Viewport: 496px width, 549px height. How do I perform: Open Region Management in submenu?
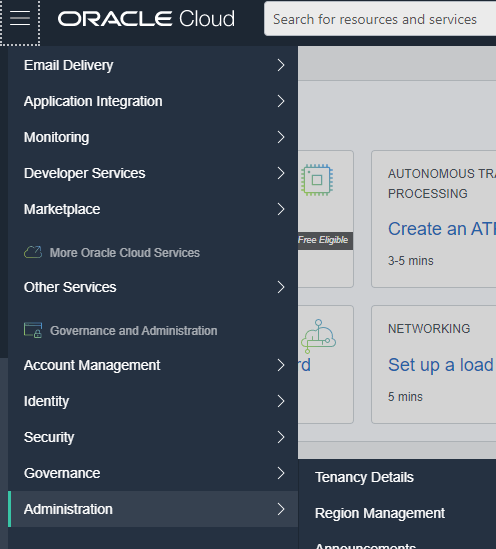click(380, 513)
